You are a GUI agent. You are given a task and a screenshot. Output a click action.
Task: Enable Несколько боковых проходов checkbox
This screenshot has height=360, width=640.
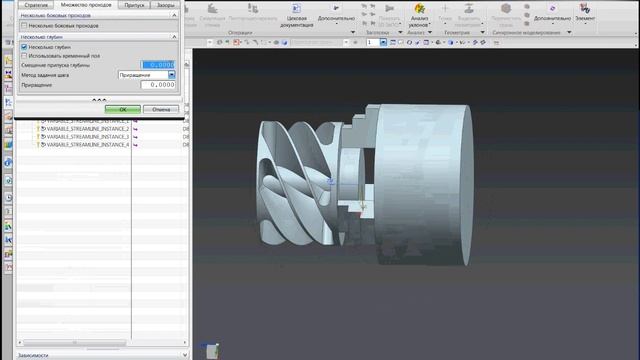tap(24, 25)
